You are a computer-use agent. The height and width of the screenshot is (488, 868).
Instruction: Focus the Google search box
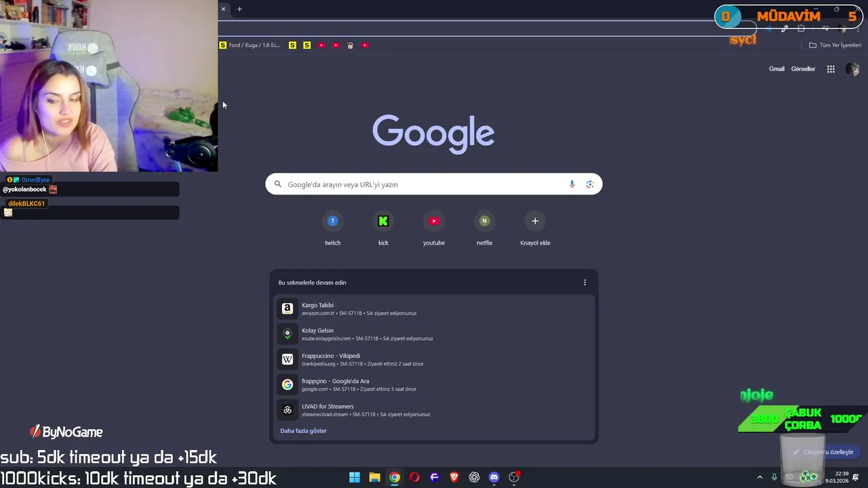tap(433, 184)
